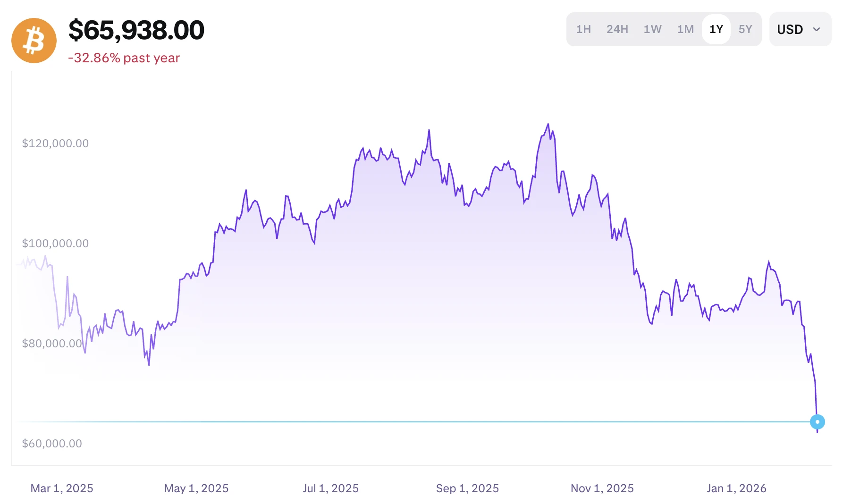Screen dimensions: 843x504
Task: Click the $65,938.00 price heading
Action: (136, 30)
